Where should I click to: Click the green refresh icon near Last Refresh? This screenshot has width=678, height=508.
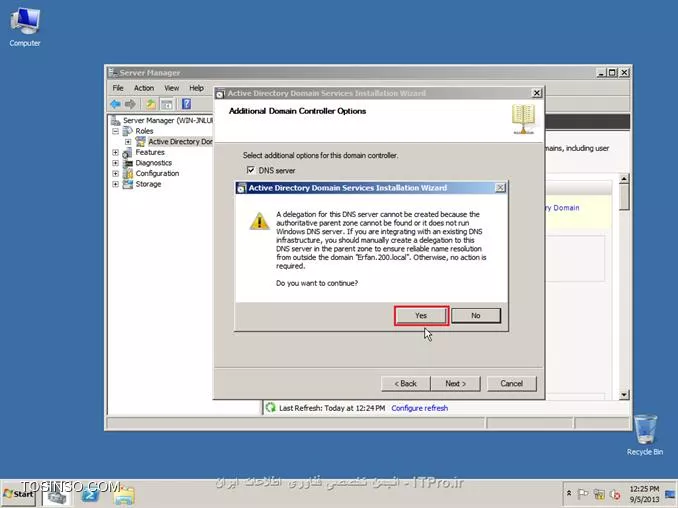[x=271, y=407]
